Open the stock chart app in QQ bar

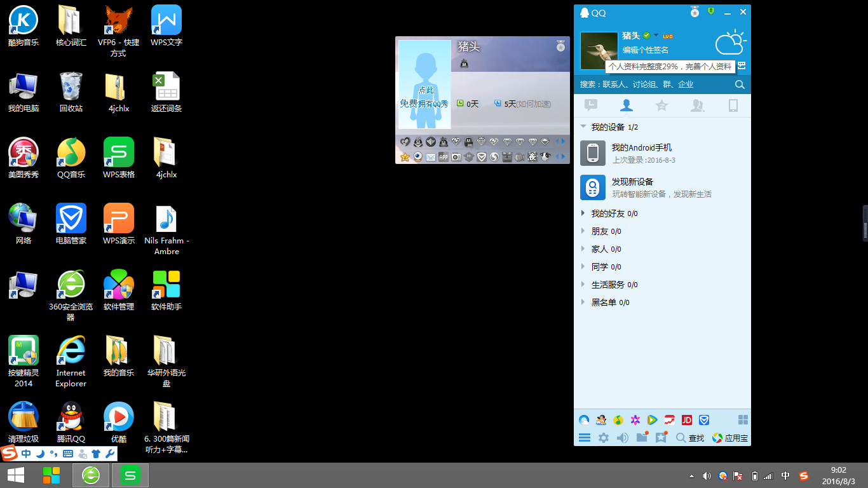point(669,420)
